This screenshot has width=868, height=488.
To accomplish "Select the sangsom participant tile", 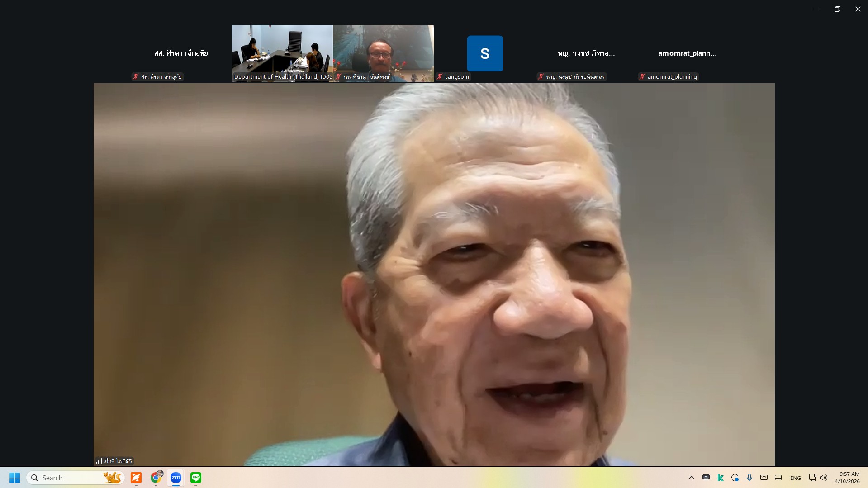I will (x=485, y=53).
